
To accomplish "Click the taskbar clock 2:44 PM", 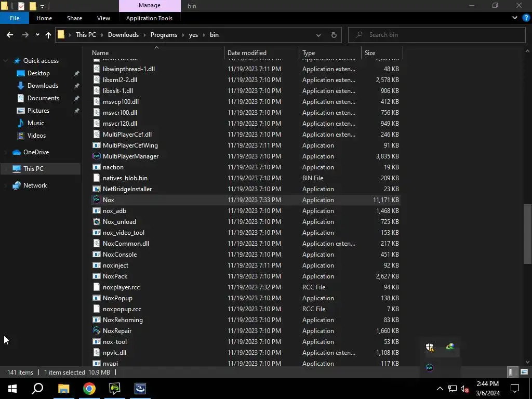I will 487,384.
